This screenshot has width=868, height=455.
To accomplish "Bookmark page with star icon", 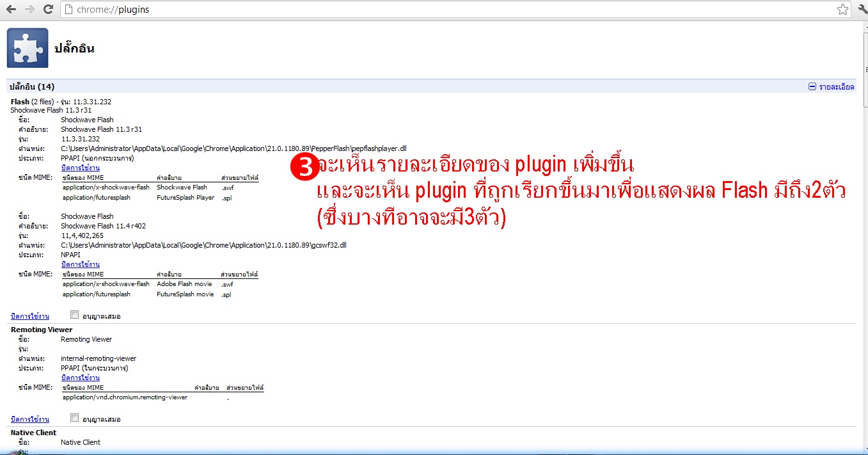I will [x=843, y=10].
